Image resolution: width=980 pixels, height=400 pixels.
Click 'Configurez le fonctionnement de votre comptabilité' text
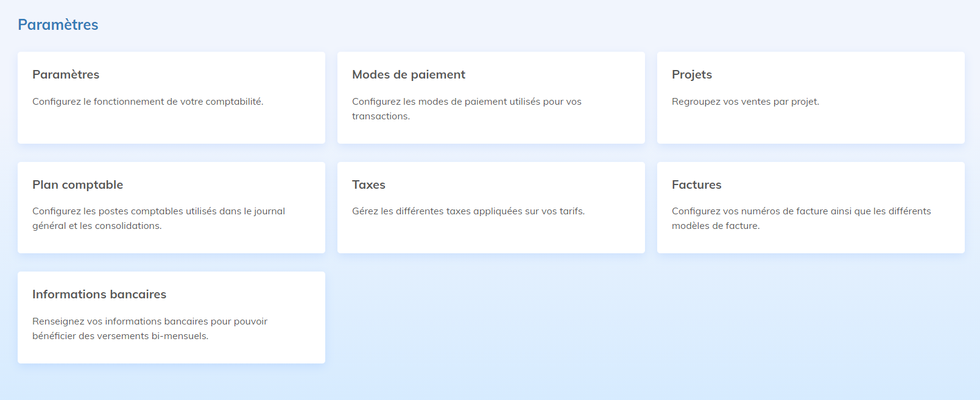147,102
